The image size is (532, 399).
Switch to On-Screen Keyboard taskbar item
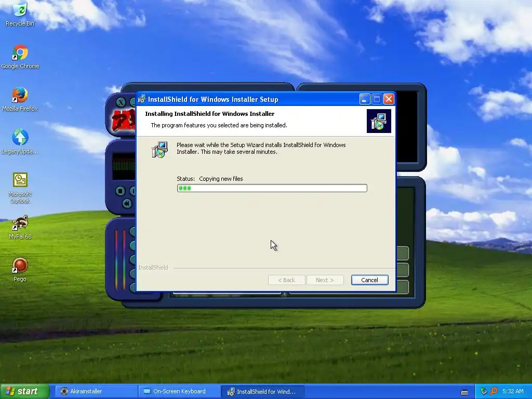pyautogui.click(x=179, y=391)
